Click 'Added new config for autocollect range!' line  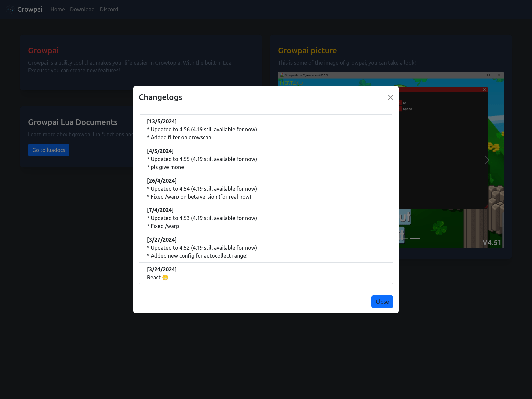pos(198,256)
